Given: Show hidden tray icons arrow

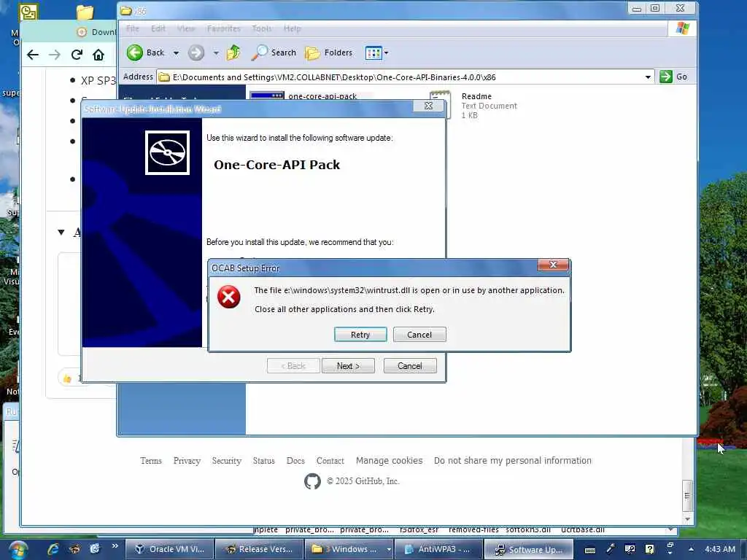Looking at the screenshot, I should pos(691,549).
